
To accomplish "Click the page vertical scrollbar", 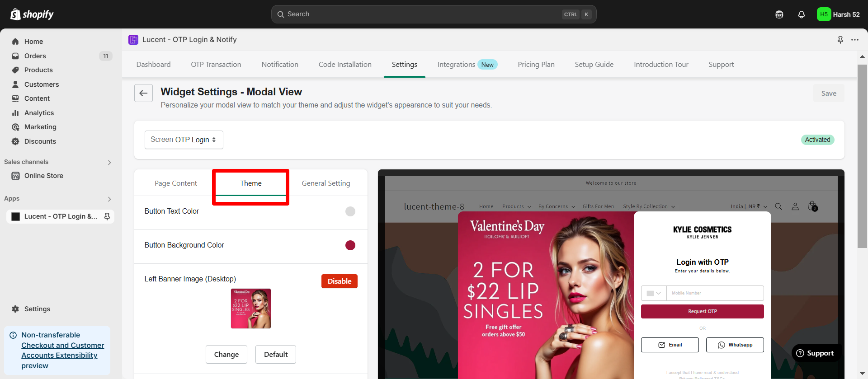I will (862, 156).
